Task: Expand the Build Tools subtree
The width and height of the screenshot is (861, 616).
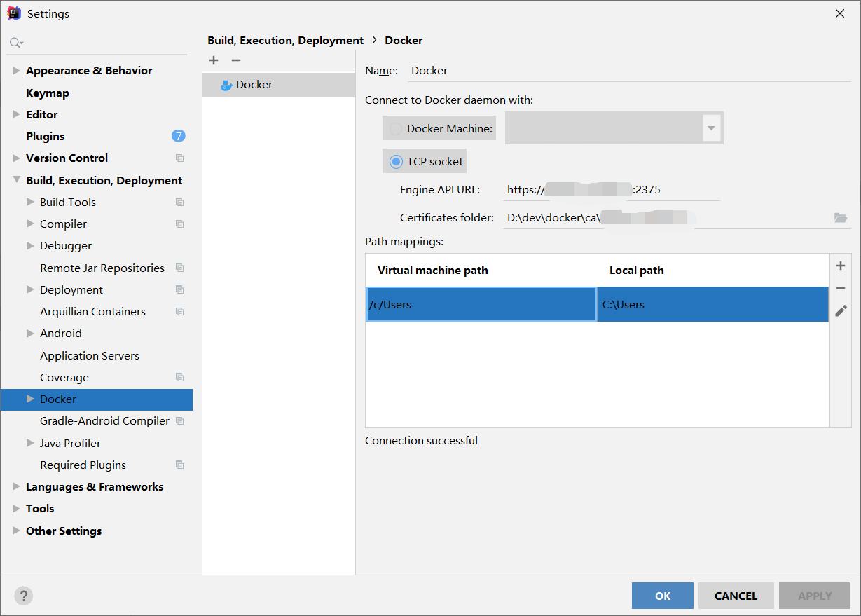Action: 30,202
